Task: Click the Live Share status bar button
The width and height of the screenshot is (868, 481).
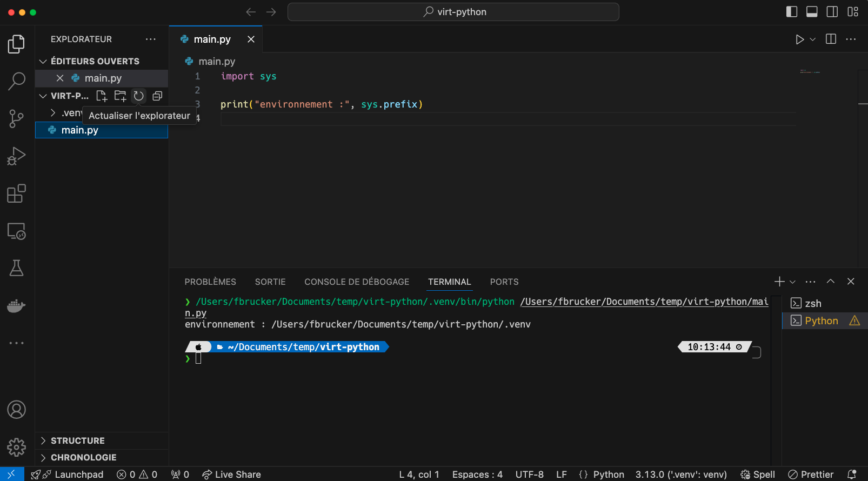Action: click(231, 474)
